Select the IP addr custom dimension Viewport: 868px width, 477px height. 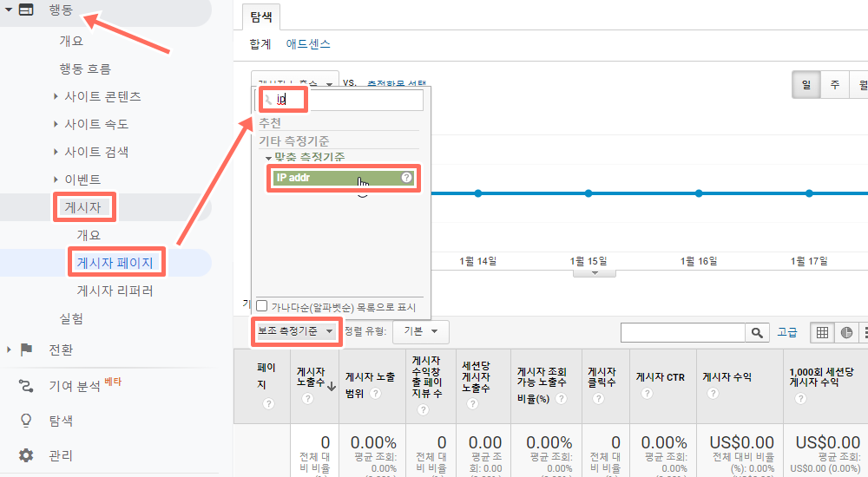pyautogui.click(x=343, y=178)
